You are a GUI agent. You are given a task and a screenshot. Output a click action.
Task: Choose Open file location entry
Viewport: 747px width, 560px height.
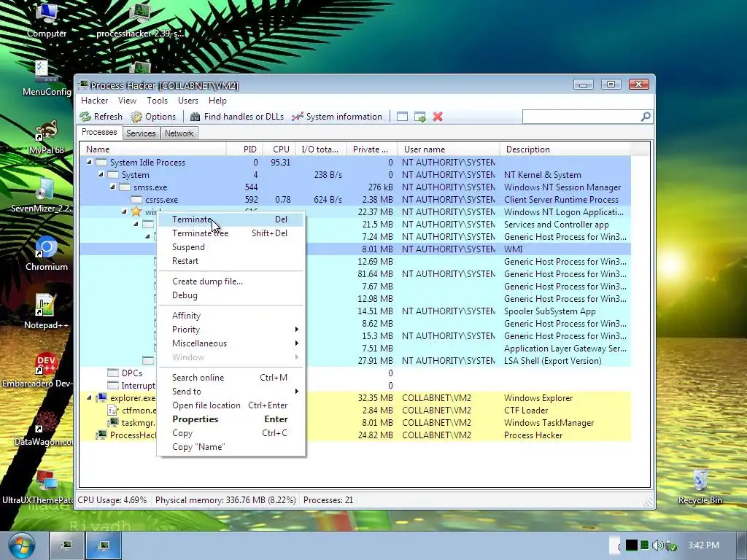pyautogui.click(x=231, y=405)
